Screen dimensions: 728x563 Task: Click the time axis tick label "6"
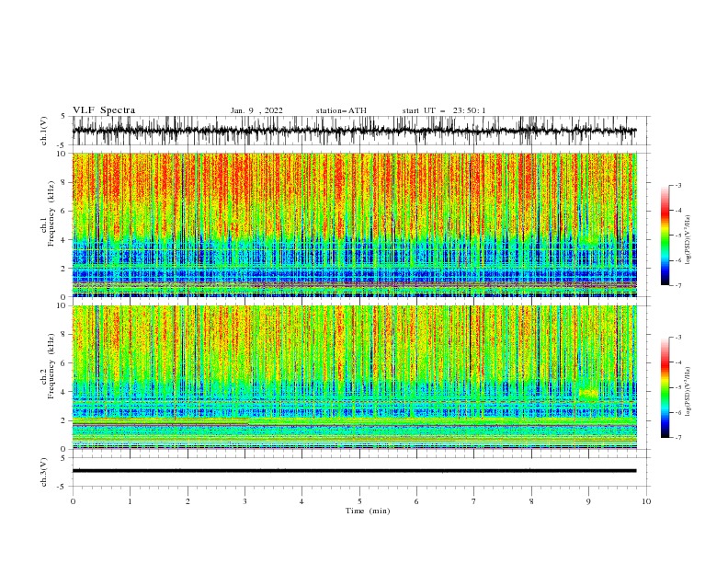click(416, 501)
